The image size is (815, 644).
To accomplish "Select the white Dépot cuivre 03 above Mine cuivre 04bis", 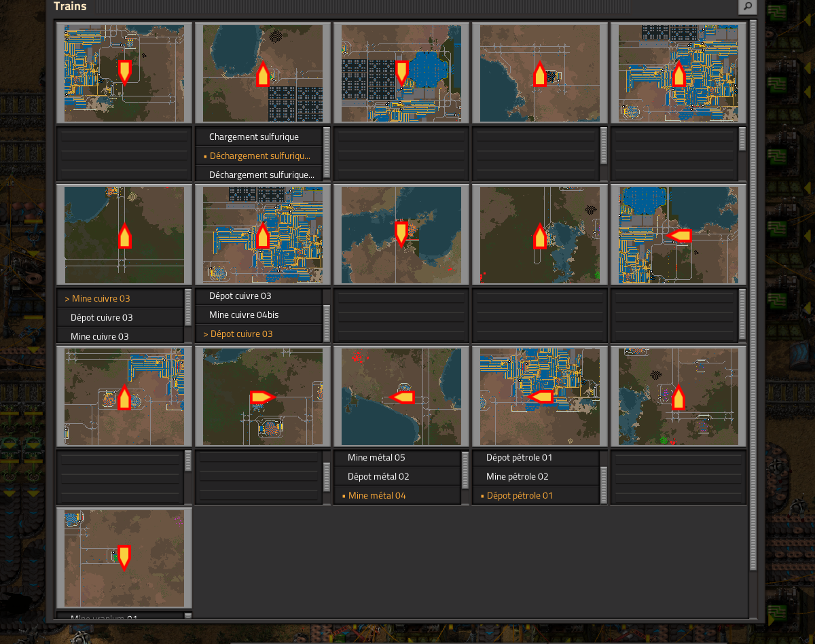I will [259, 296].
